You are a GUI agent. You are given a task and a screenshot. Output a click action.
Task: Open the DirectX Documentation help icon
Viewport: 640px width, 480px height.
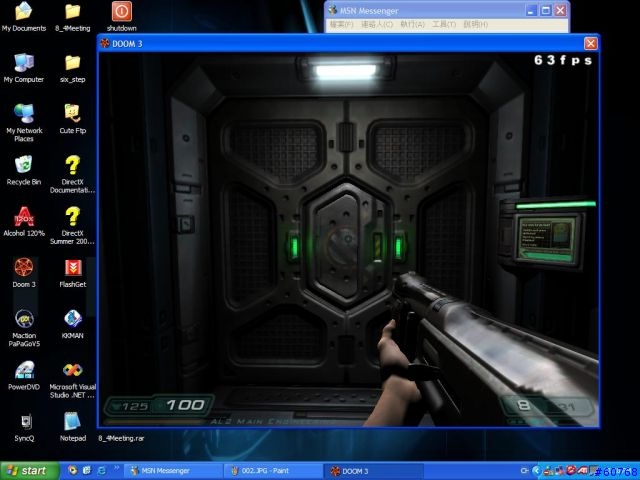(73, 174)
